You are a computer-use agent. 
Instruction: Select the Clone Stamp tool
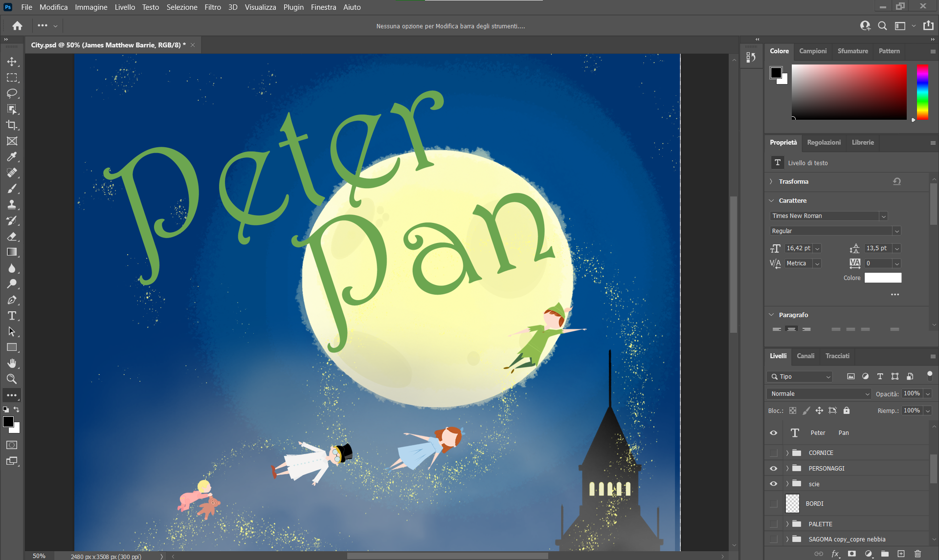pos(12,204)
